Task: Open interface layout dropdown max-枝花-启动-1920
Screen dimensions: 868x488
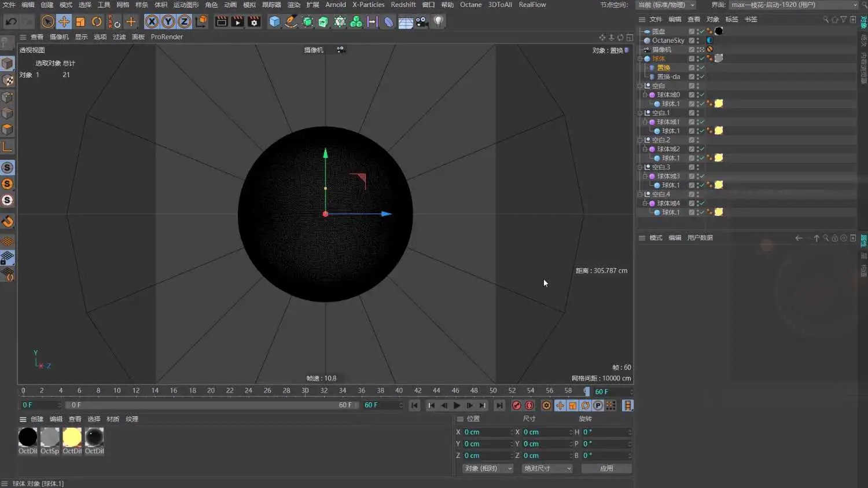Action: tap(794, 5)
